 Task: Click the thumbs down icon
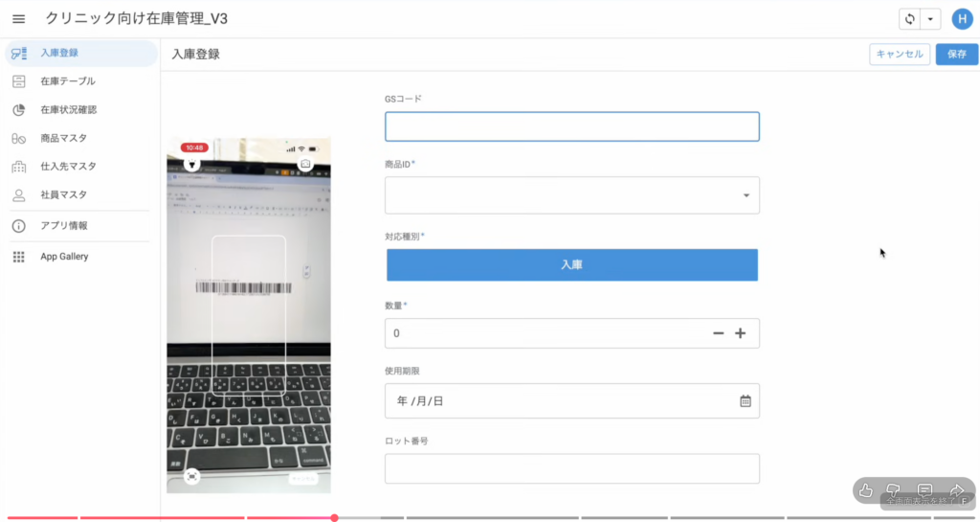tap(893, 490)
